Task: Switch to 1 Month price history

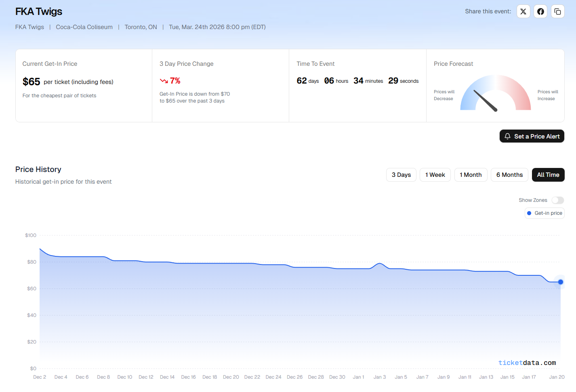Action: (x=471, y=175)
